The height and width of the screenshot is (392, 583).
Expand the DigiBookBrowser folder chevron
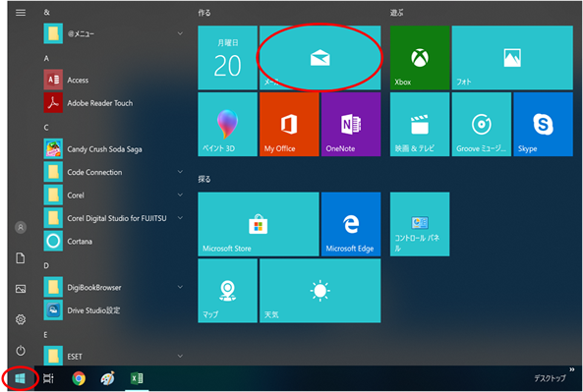[x=180, y=287]
